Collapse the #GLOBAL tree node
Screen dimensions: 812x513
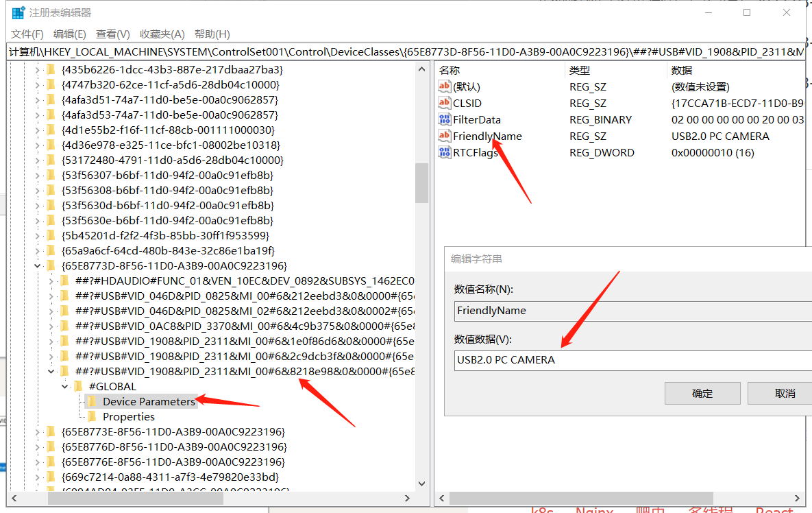click(65, 386)
